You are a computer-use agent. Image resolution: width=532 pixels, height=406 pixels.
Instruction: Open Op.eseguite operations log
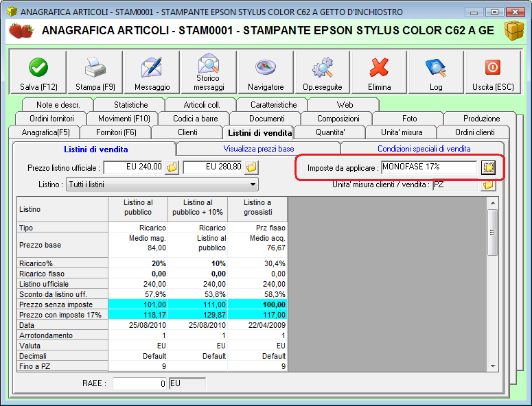[322, 72]
